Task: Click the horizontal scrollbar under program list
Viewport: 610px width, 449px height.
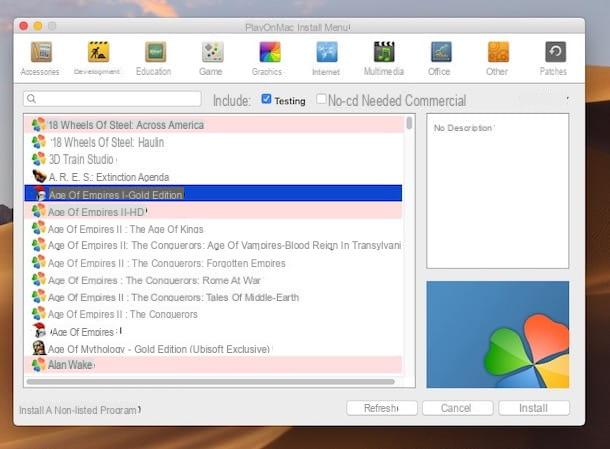Action: click(x=211, y=382)
